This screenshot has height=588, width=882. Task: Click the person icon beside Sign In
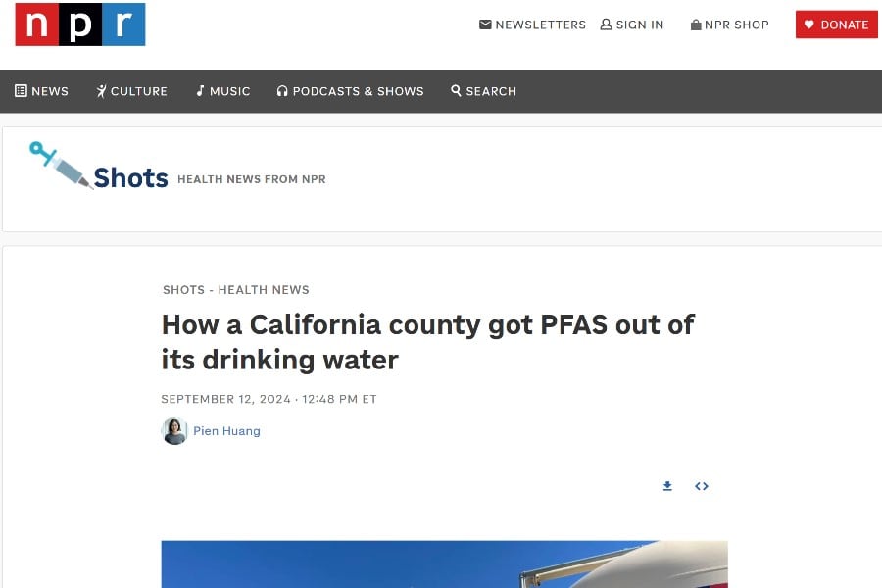click(606, 24)
